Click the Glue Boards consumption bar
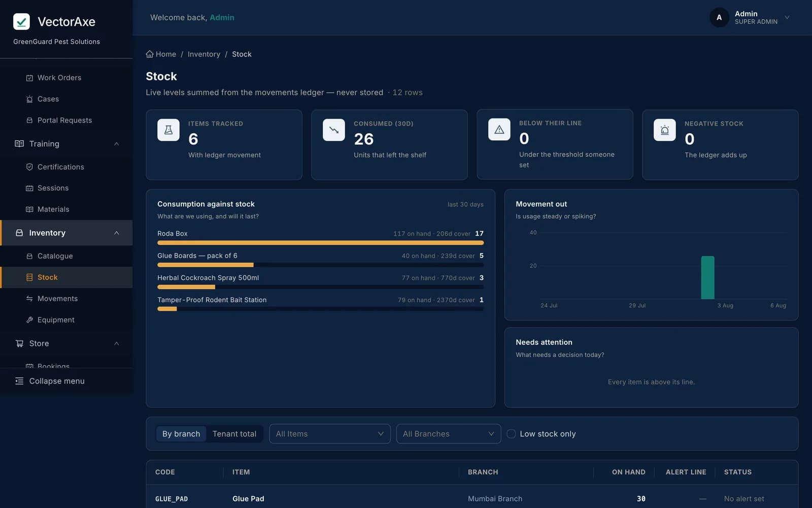This screenshot has width=812, height=508. tap(320, 265)
